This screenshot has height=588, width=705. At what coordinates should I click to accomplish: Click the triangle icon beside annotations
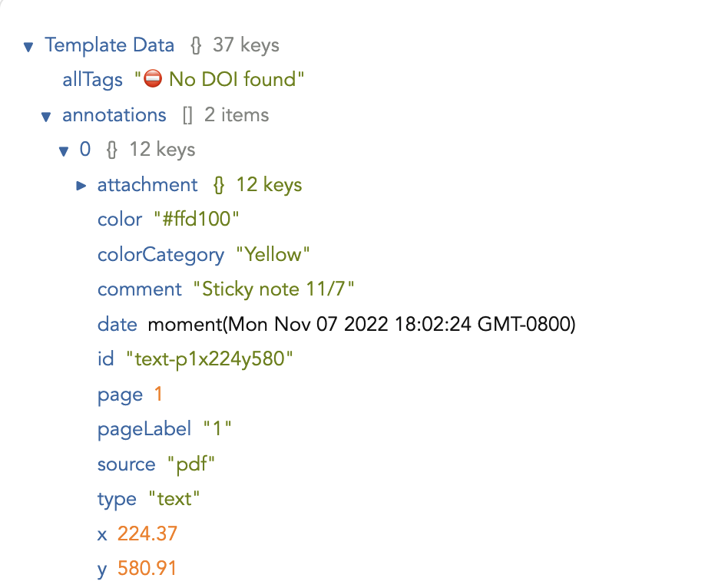[45, 115]
